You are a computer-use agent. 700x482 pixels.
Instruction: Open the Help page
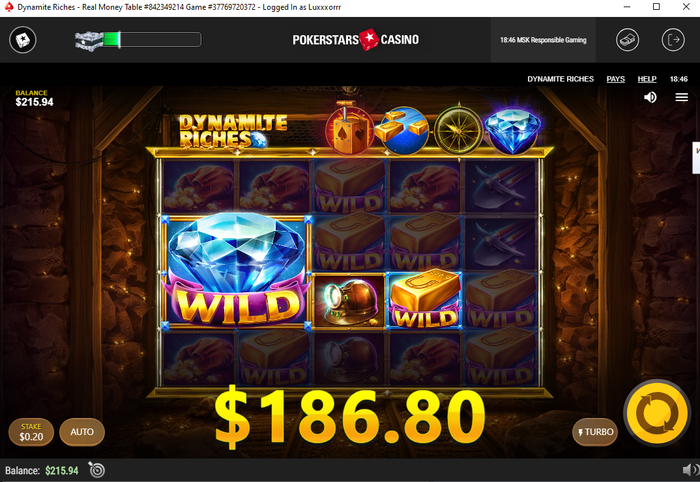[647, 79]
